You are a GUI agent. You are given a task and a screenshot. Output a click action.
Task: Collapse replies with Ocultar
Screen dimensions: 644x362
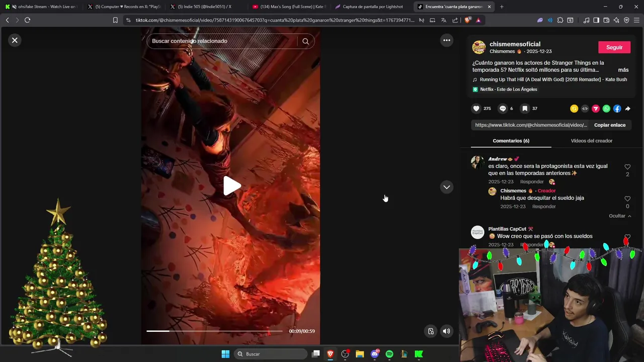tap(620, 216)
